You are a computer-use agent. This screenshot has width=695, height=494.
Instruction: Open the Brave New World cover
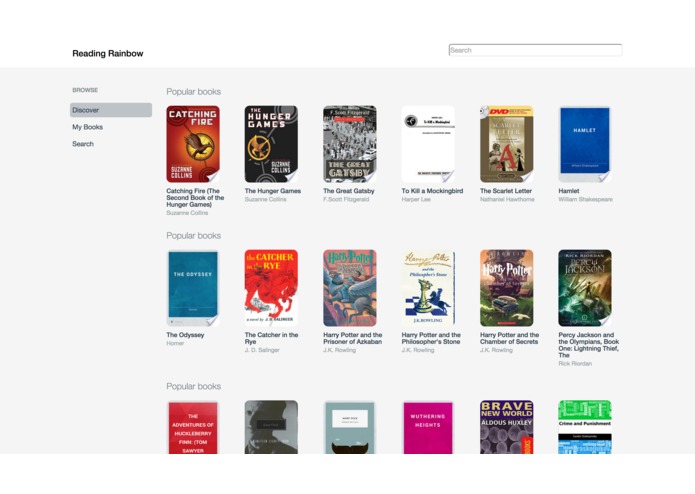507,427
